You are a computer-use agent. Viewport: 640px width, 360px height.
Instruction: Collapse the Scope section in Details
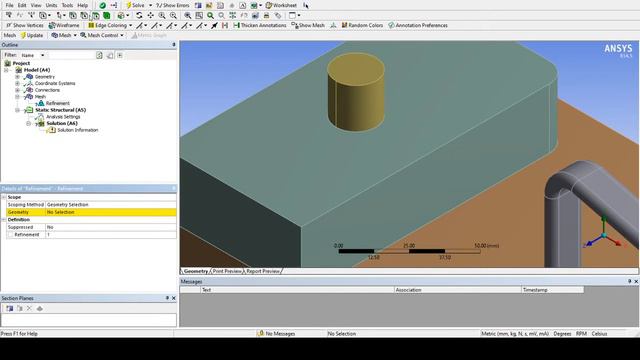click(4, 197)
